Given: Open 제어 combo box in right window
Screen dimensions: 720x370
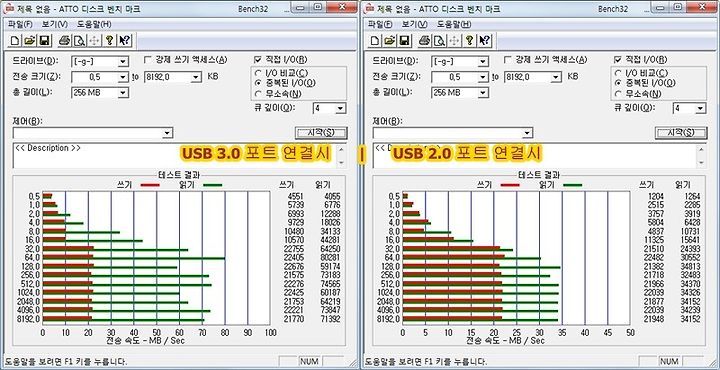Looking at the screenshot, I should click(x=527, y=133).
